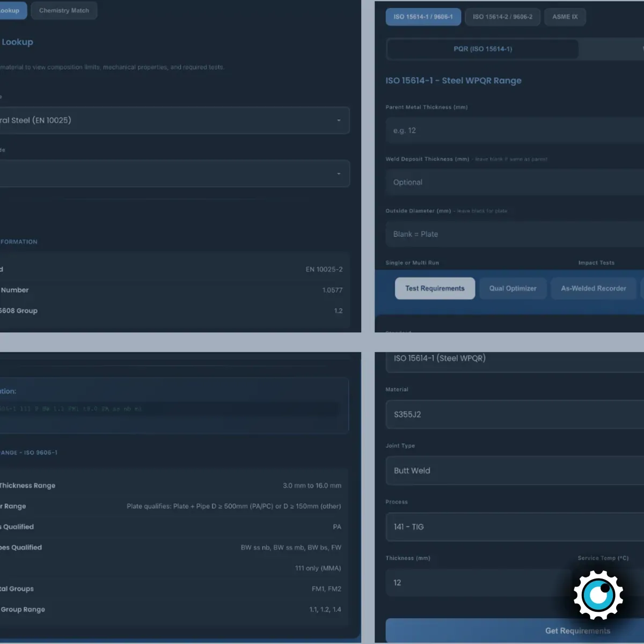Click the Outside Diameter Blank = Plate field
Image resolution: width=644 pixels, height=644 pixels.
515,235
